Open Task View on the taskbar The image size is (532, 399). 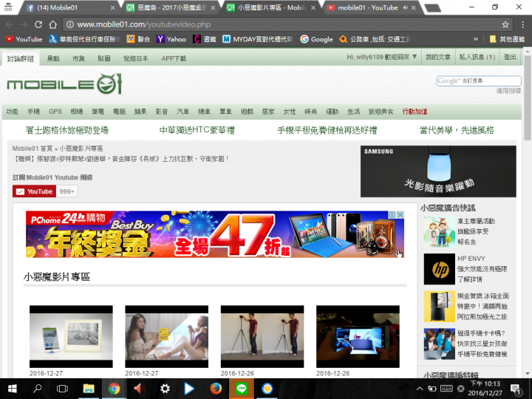click(x=62, y=389)
